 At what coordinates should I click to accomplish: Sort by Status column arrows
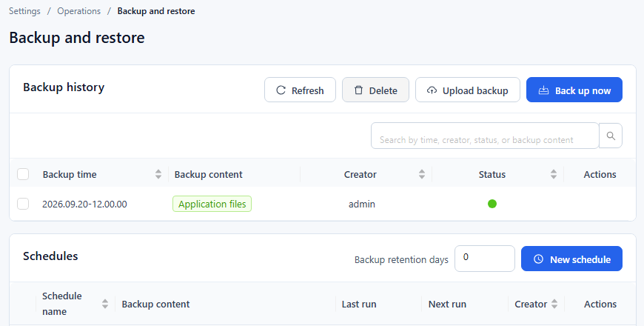pos(554,174)
